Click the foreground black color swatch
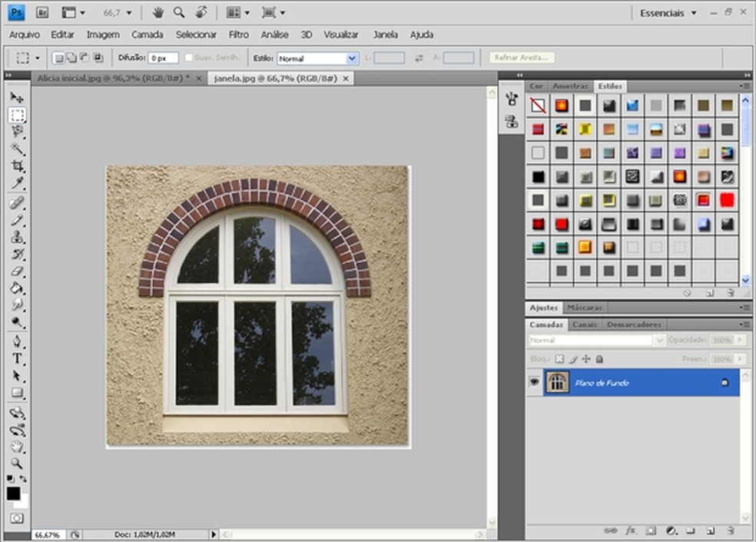The image size is (756, 542). click(13, 494)
